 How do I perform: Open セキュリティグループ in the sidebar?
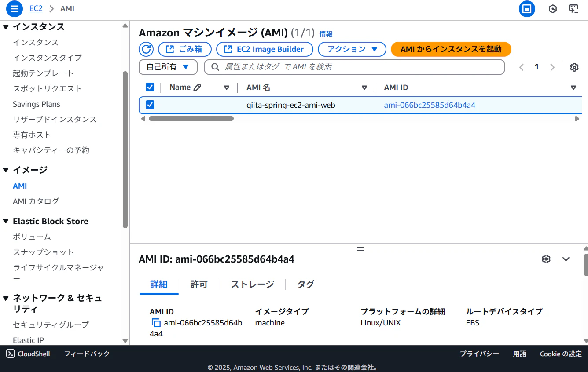pyautogui.click(x=51, y=325)
